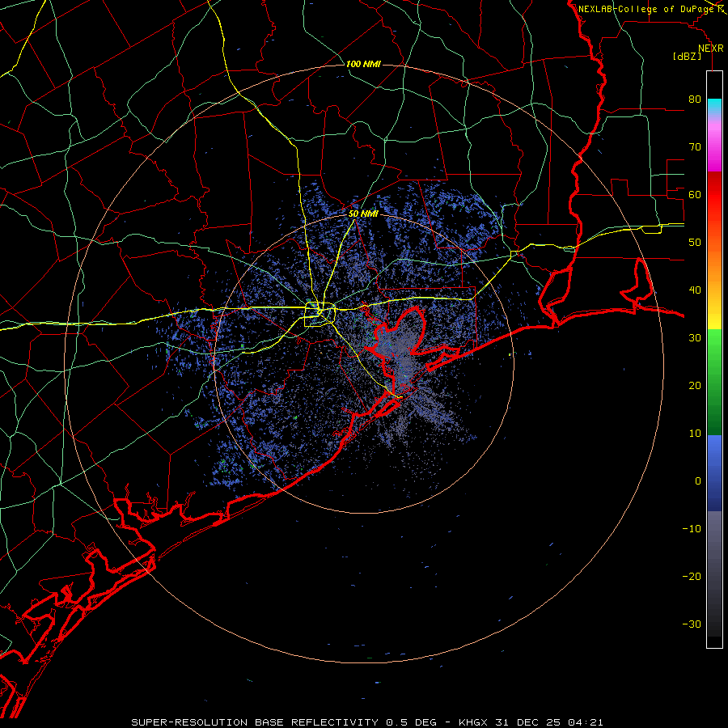Pick the bright green band of color scale
The image size is (728, 728).
[x=714, y=344]
